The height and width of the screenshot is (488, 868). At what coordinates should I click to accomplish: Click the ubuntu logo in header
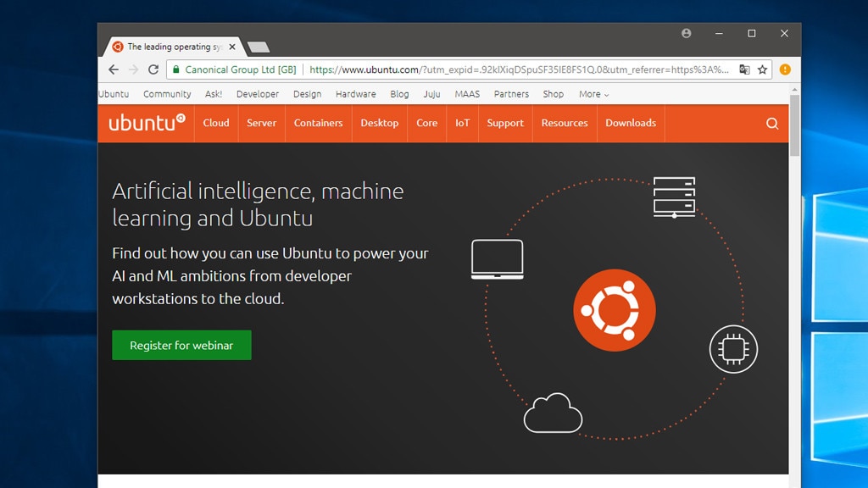[147, 123]
